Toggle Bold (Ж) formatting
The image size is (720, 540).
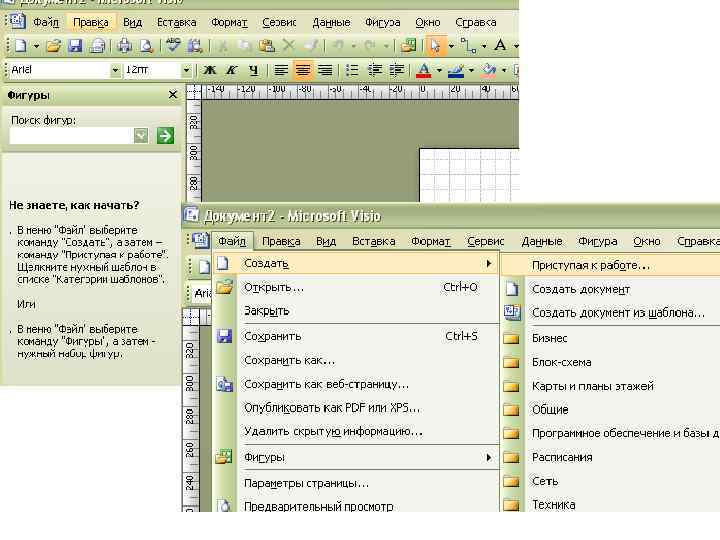pyautogui.click(x=210, y=70)
